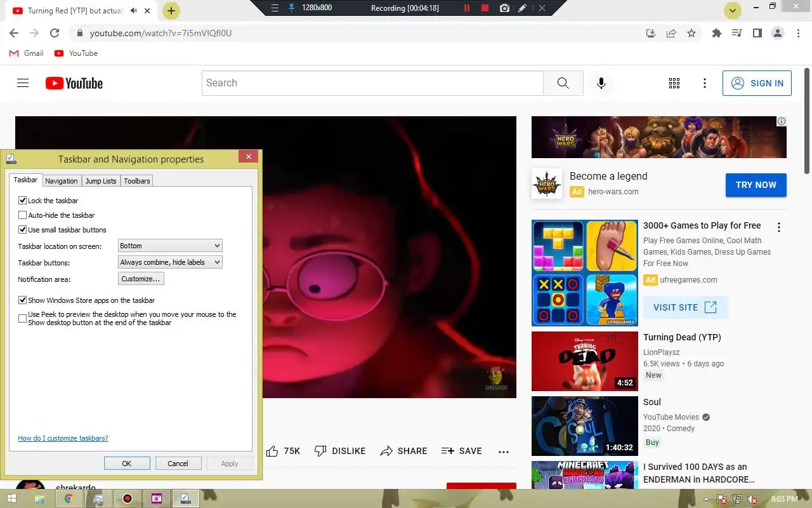This screenshot has width=812, height=508.
Task: Take a screenshot with recorder camera
Action: 504,8
